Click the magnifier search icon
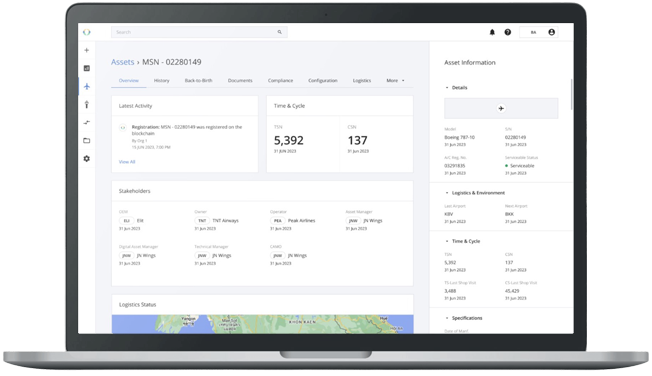The height and width of the screenshot is (376, 652). [x=279, y=32]
